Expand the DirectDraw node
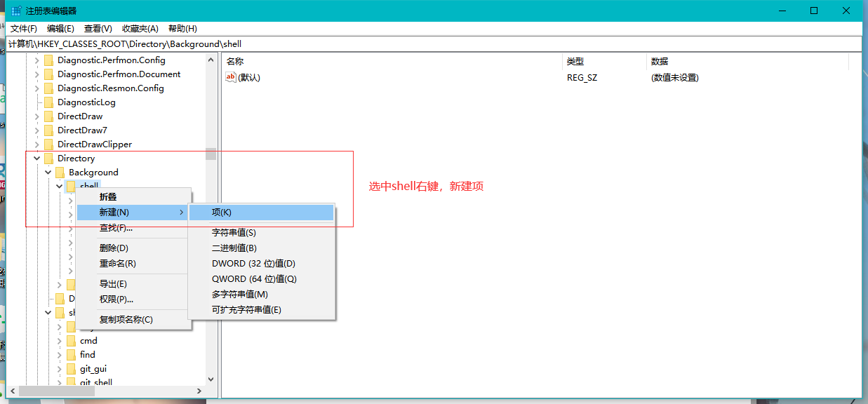The image size is (868, 404). click(37, 116)
